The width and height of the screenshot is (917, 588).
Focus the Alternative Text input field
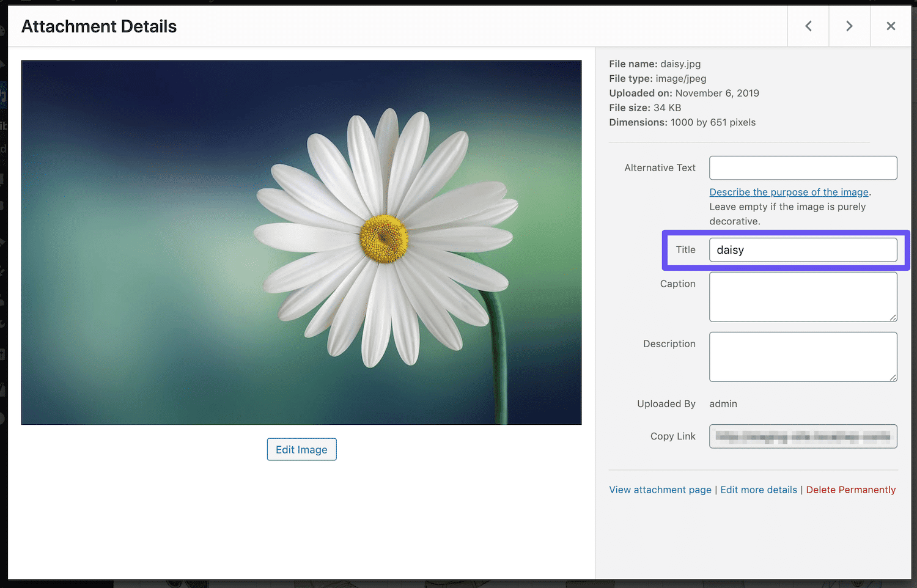pos(803,168)
